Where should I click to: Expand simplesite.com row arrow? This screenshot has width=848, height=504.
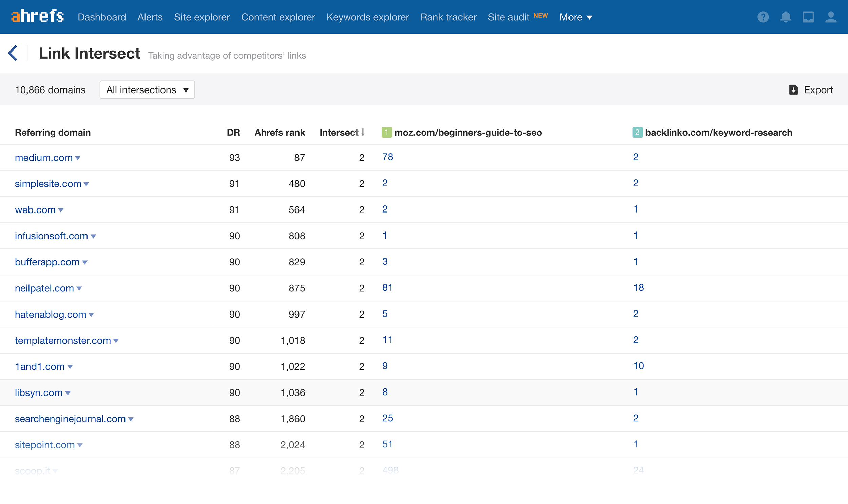coord(86,184)
